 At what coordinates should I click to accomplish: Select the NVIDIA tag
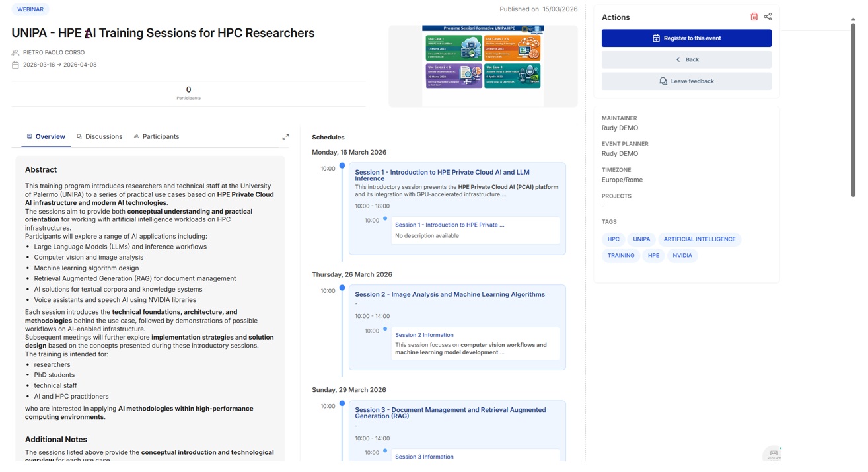click(x=682, y=255)
